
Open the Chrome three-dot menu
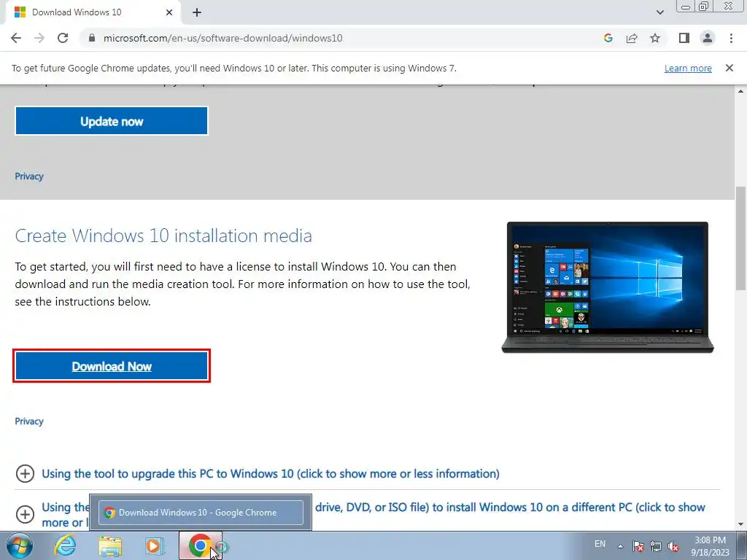pyautogui.click(x=731, y=38)
